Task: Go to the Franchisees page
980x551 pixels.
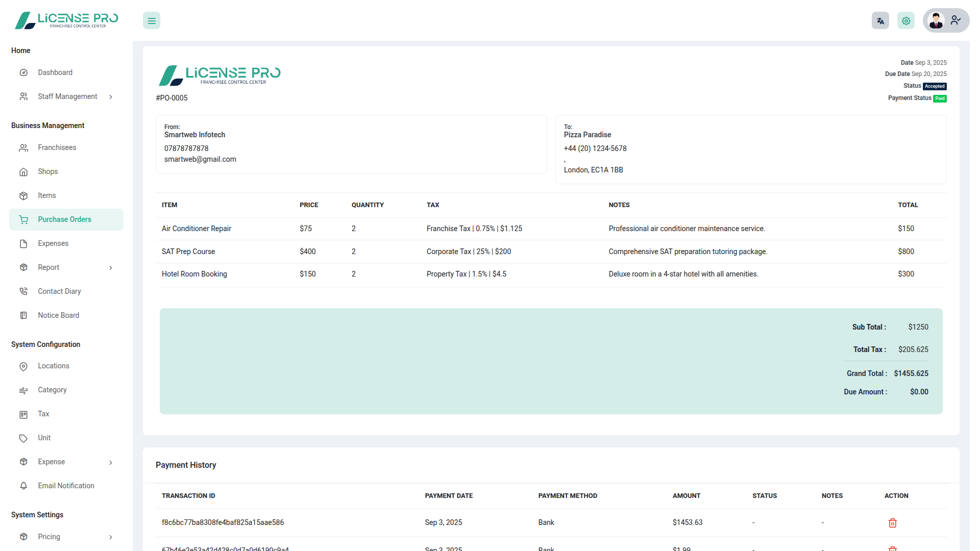Action: click(x=57, y=147)
